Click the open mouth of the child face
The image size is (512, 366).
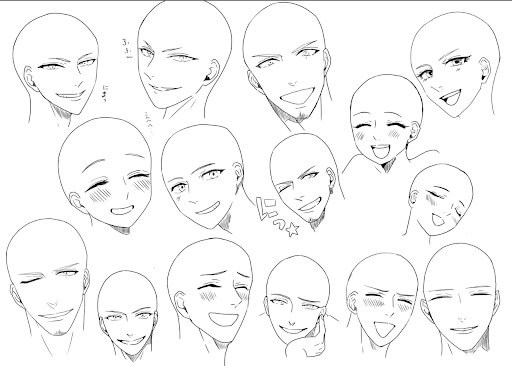coord(381,151)
